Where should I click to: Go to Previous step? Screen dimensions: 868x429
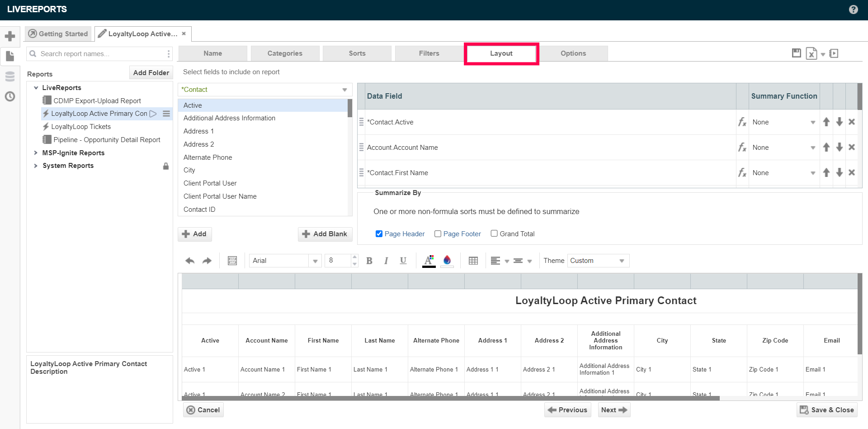(x=568, y=410)
